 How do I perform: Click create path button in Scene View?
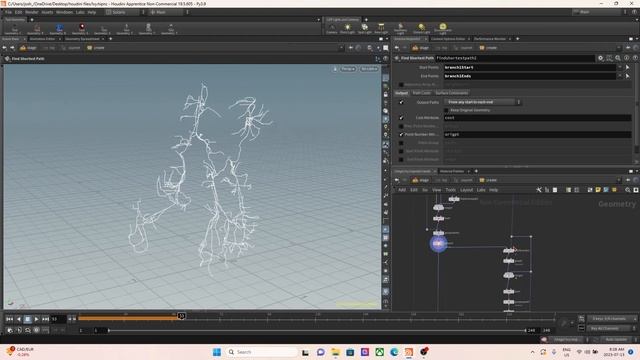(96, 48)
